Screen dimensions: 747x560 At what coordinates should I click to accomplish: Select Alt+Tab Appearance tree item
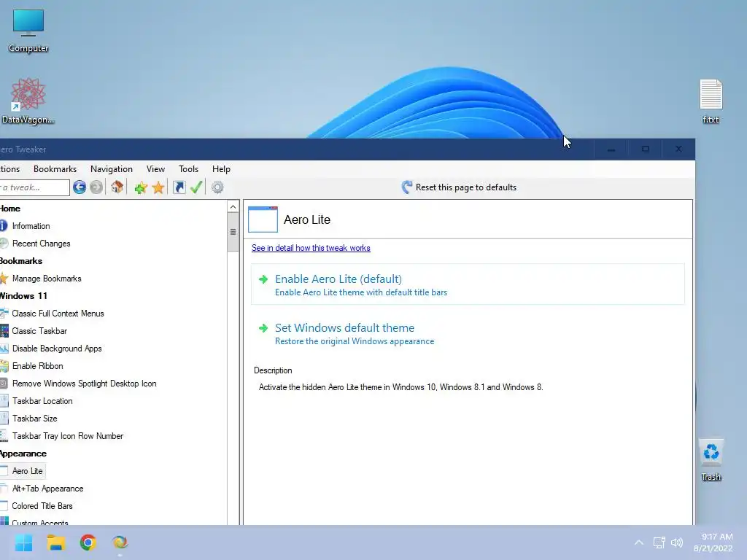pyautogui.click(x=47, y=489)
